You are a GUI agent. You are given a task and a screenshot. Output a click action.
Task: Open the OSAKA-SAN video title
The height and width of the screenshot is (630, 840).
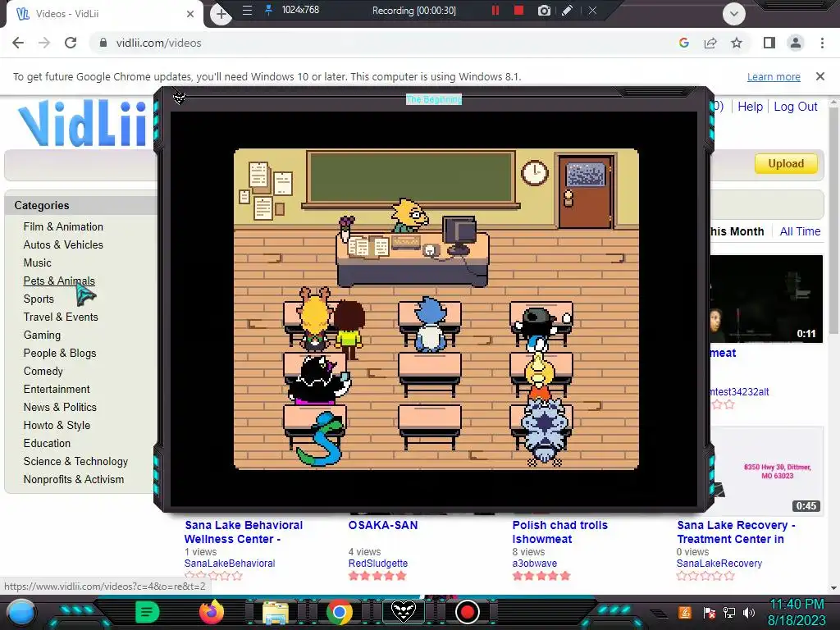pos(383,526)
